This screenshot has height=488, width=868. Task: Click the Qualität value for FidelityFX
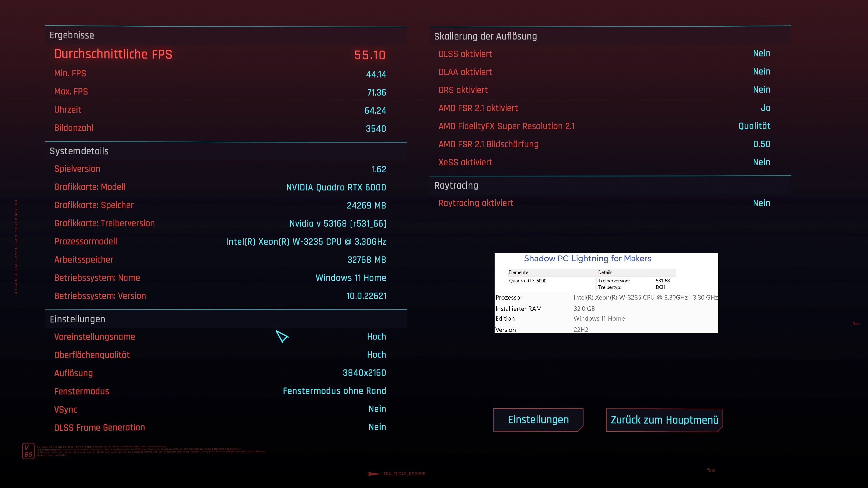tap(754, 126)
